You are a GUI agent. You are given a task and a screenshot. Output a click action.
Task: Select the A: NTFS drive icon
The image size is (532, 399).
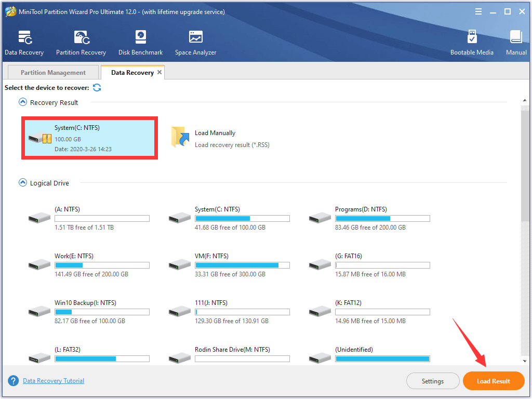coord(39,218)
